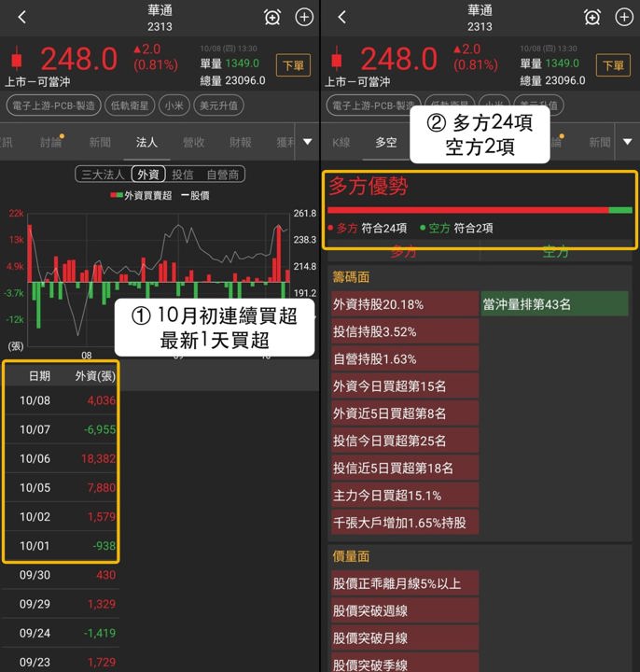Image resolution: width=640 pixels, height=672 pixels.
Task: Tap 股價突破月線 item
Action: click(404, 638)
